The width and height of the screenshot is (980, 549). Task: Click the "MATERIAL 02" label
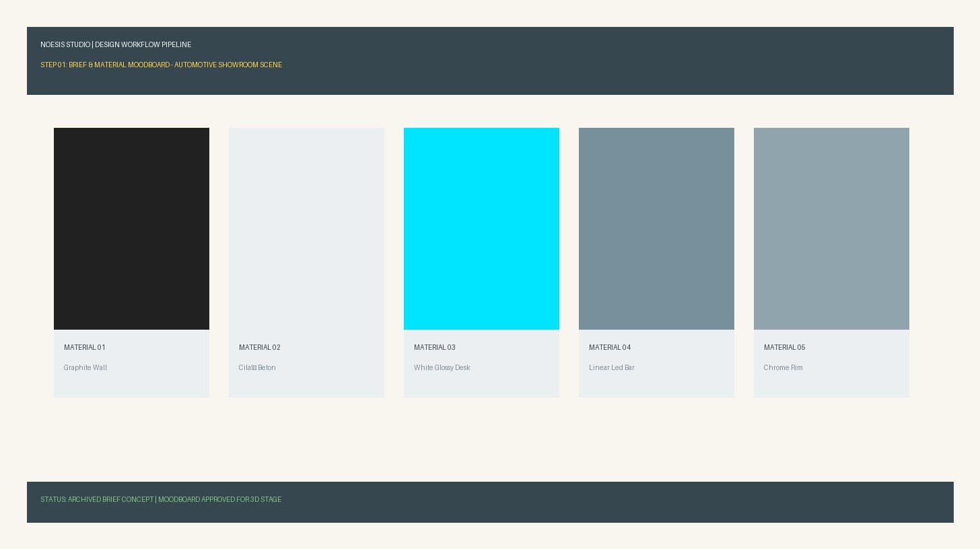260,347
